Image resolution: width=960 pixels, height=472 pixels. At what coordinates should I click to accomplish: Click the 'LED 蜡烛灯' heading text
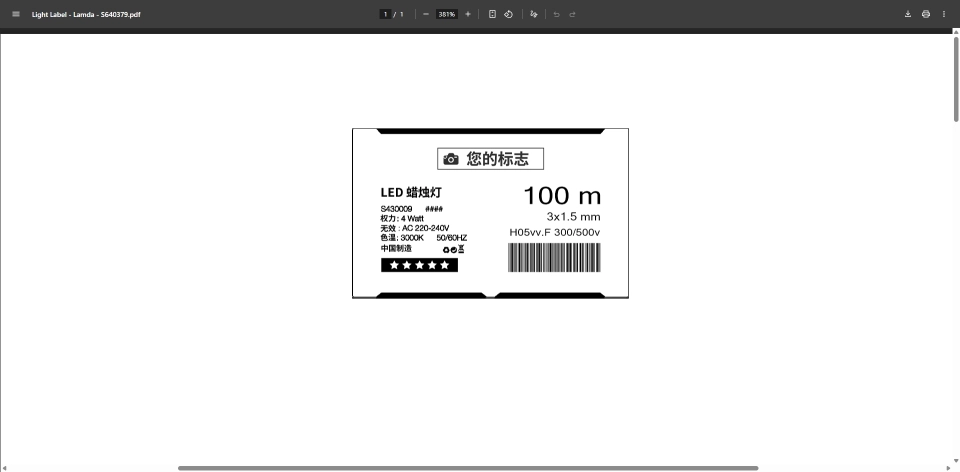tap(411, 192)
